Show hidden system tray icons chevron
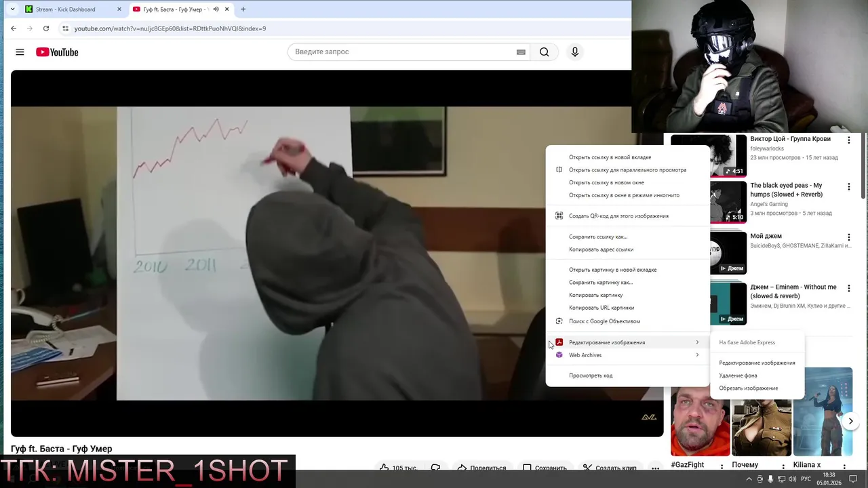 coord(749,479)
